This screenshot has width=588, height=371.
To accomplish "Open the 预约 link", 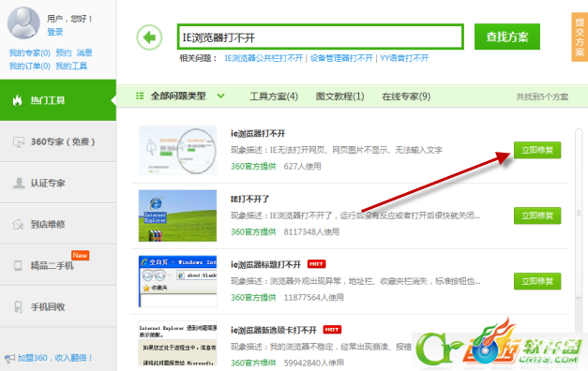I will tap(64, 52).
